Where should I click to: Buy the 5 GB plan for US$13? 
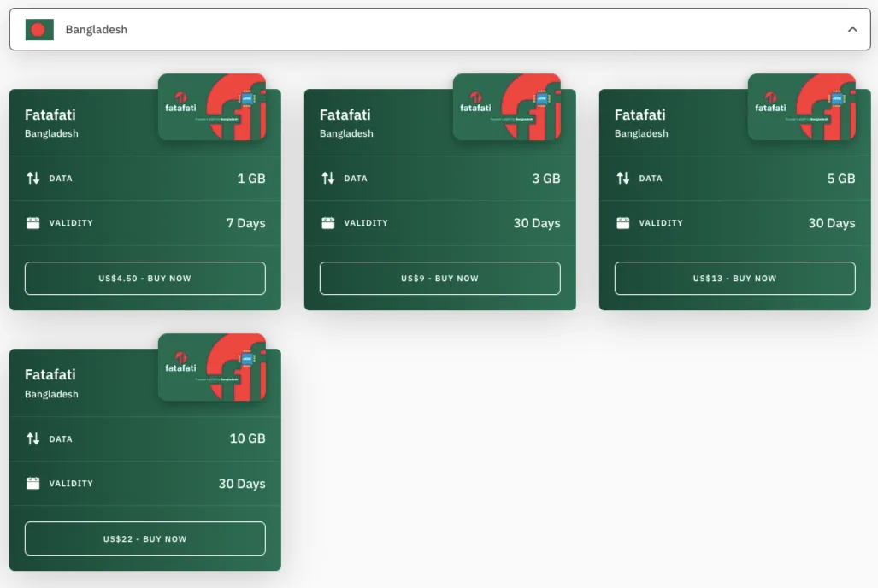click(x=734, y=279)
